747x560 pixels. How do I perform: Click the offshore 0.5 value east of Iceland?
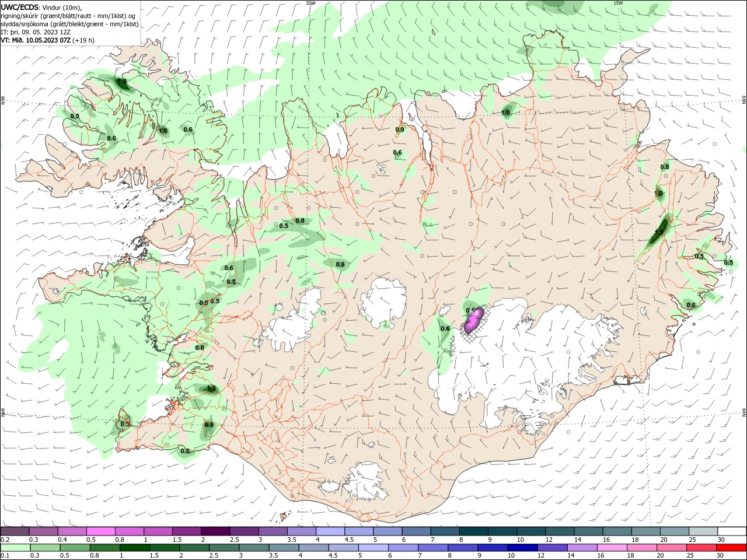pyautogui.click(x=728, y=262)
